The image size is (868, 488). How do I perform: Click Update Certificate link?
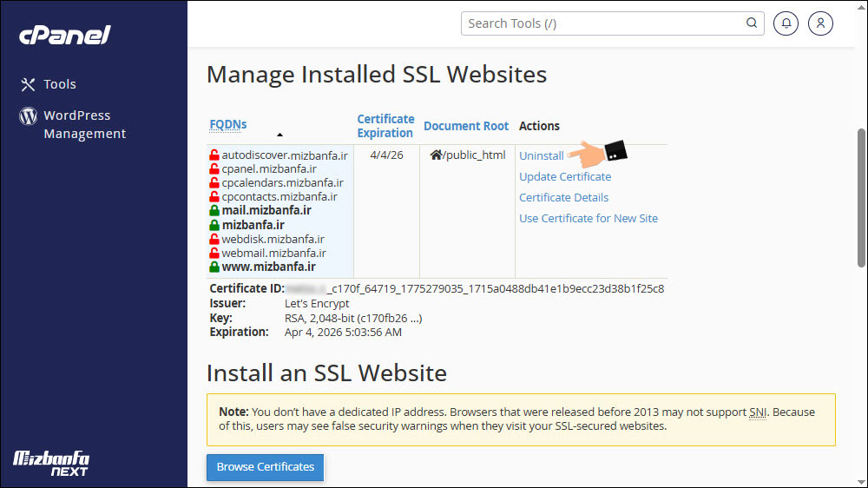(565, 176)
